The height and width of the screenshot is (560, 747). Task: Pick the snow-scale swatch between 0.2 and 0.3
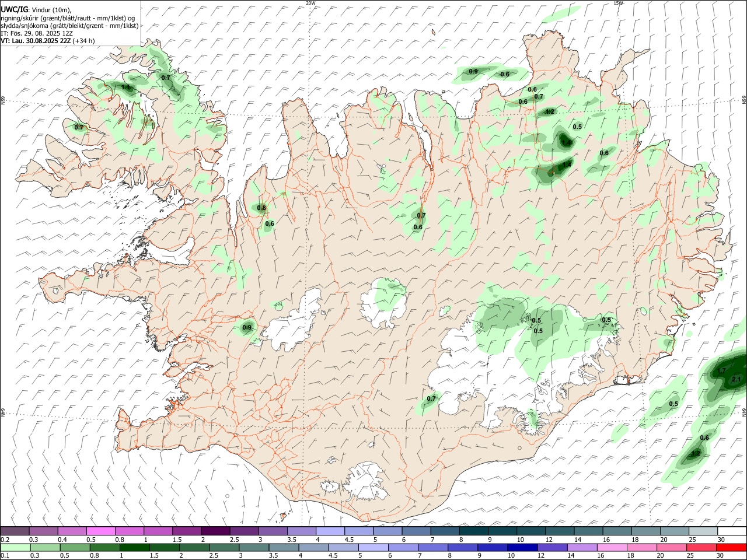(15, 531)
